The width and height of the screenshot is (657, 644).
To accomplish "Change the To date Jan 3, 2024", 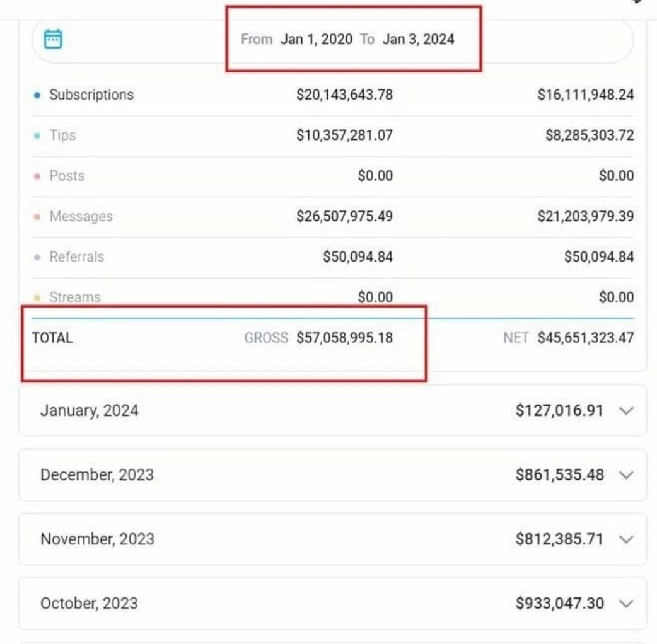I will [418, 39].
